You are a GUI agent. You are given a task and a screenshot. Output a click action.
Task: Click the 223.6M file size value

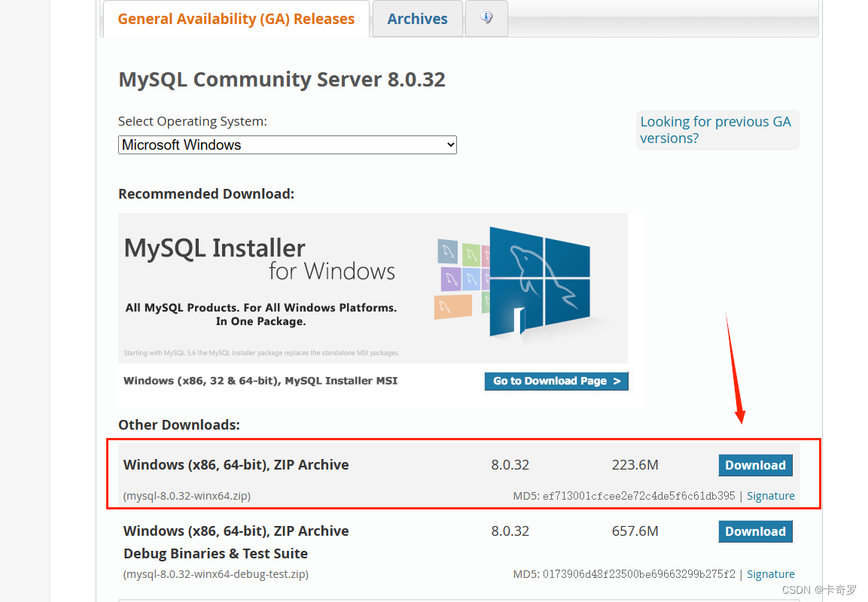coord(635,465)
